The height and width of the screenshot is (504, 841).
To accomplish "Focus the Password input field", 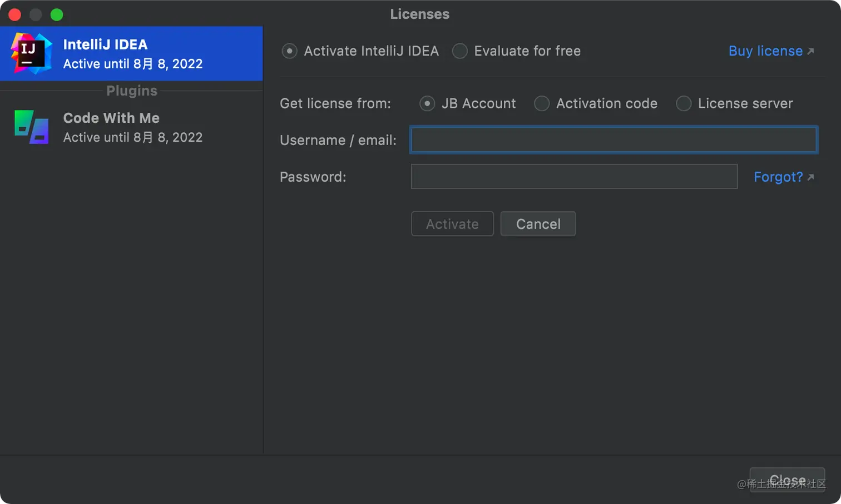I will click(574, 176).
